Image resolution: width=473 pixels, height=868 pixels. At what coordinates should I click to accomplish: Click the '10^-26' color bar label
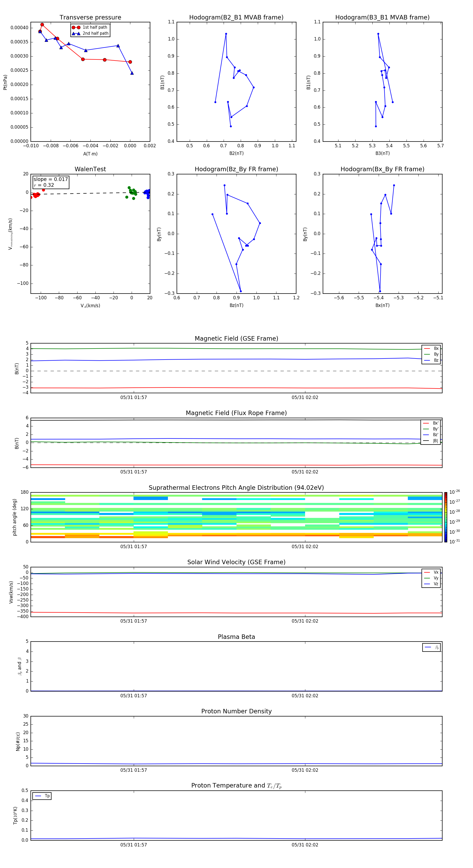455,492
